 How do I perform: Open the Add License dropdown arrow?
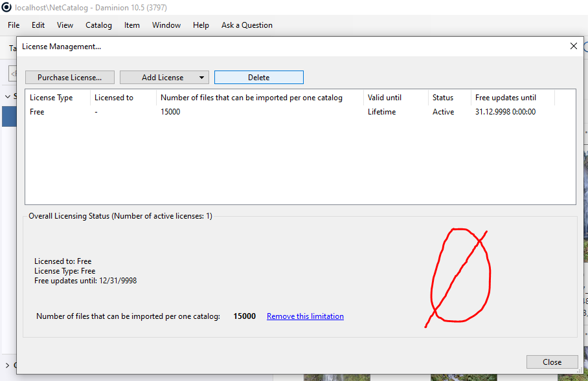click(201, 78)
